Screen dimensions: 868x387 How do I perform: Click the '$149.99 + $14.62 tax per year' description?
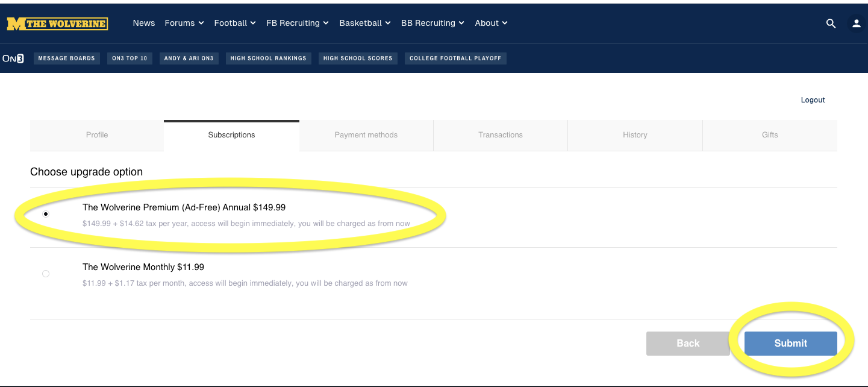click(246, 224)
